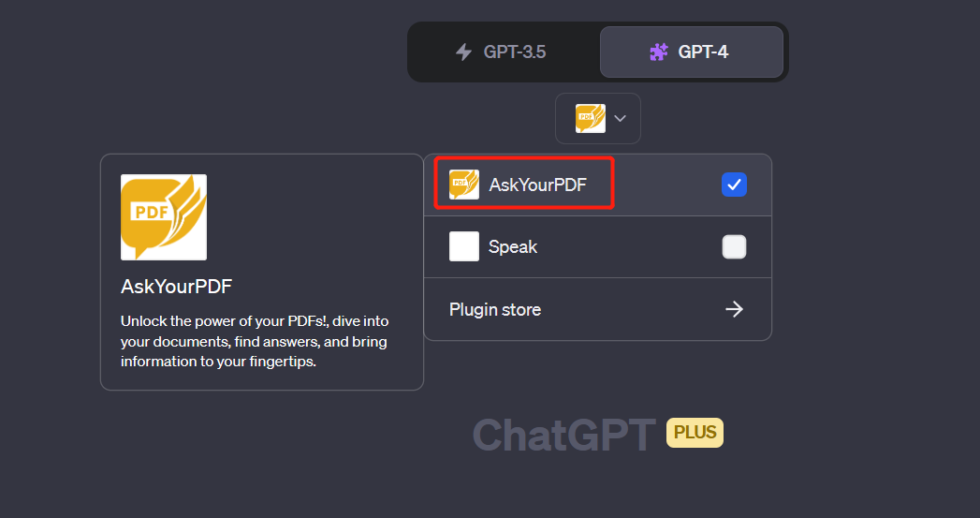Click the AskYourPDF description paragraph text

coord(254,341)
